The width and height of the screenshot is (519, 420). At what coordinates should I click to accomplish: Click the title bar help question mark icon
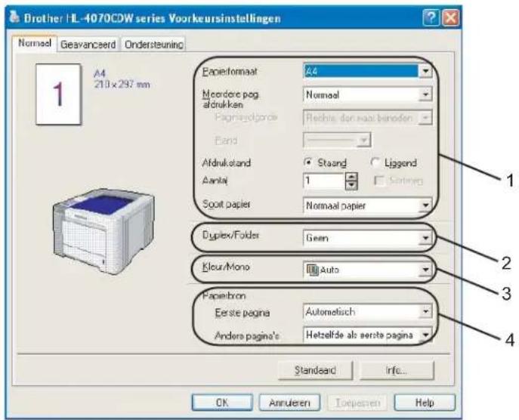(x=431, y=17)
